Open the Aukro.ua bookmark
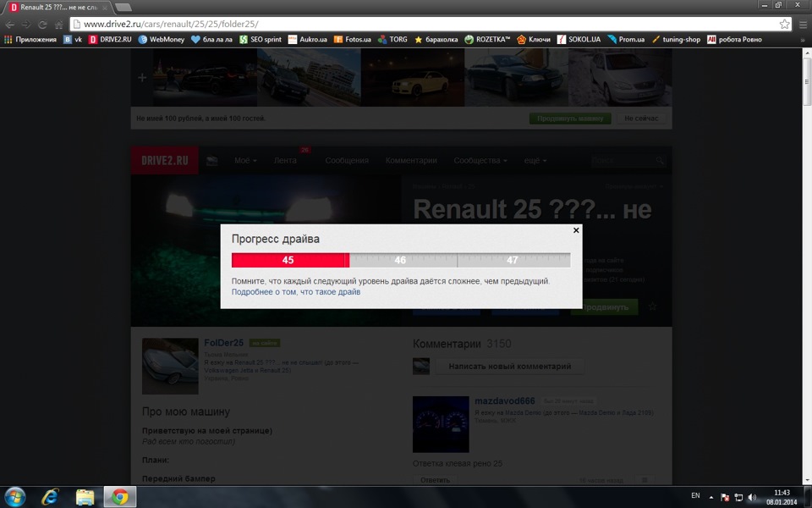This screenshot has height=508, width=812. point(308,40)
